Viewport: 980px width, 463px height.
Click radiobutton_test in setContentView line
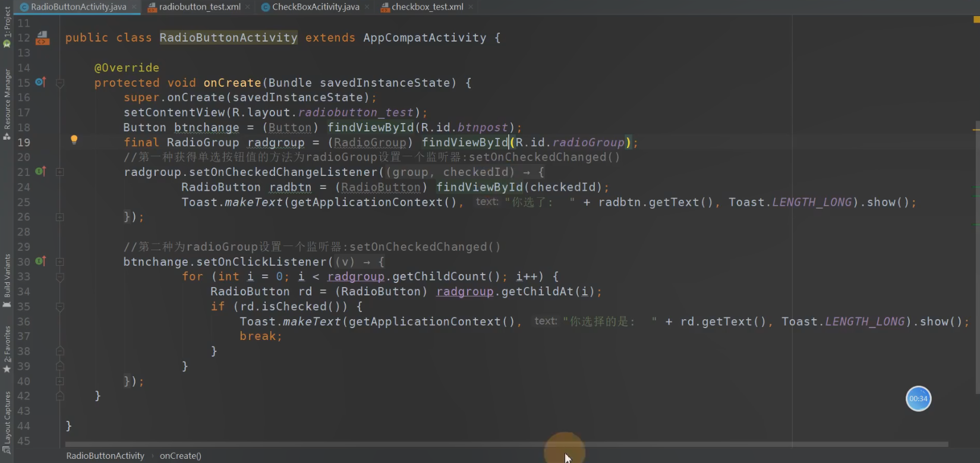[355, 112]
